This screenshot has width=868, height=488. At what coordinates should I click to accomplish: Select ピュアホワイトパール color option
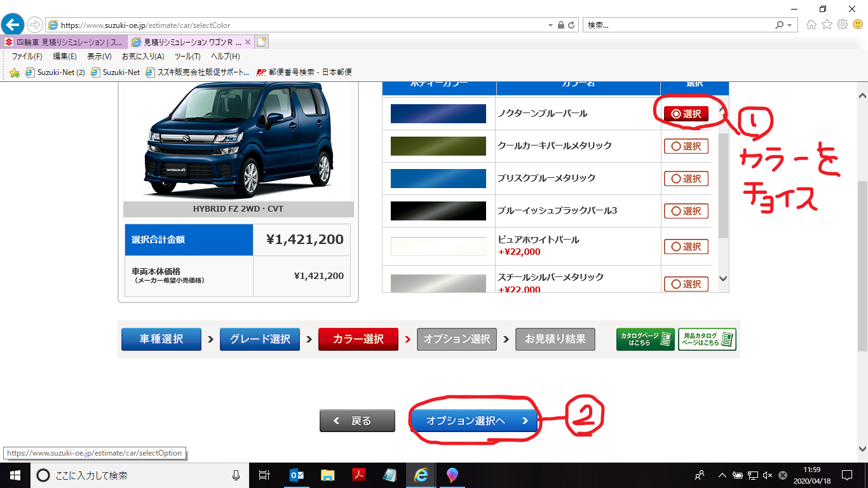686,247
